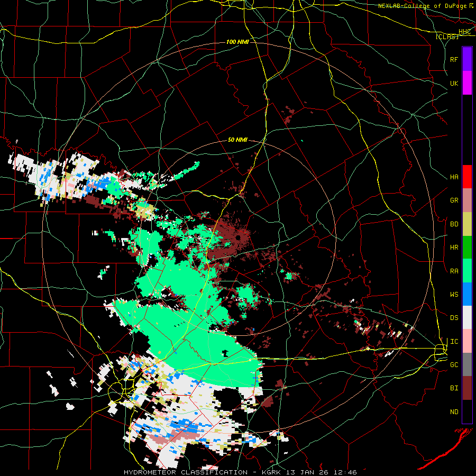
Task: Click the HHC product label
Action: tap(464, 32)
